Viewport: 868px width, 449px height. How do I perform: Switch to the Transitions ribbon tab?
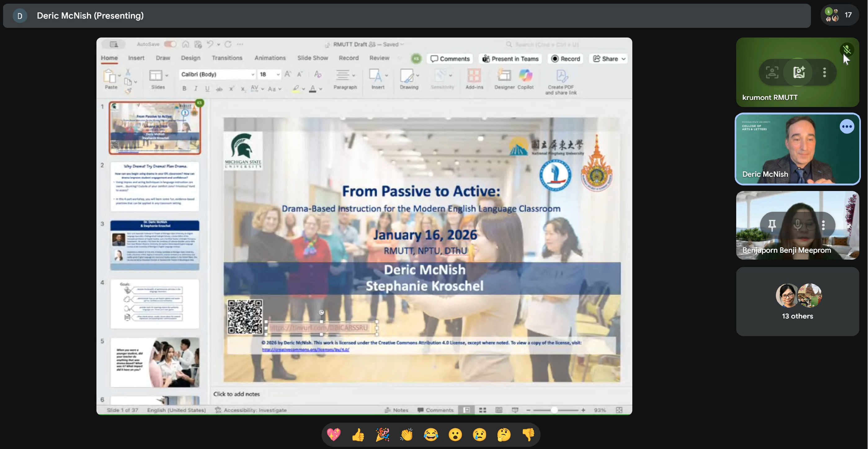pyautogui.click(x=227, y=58)
